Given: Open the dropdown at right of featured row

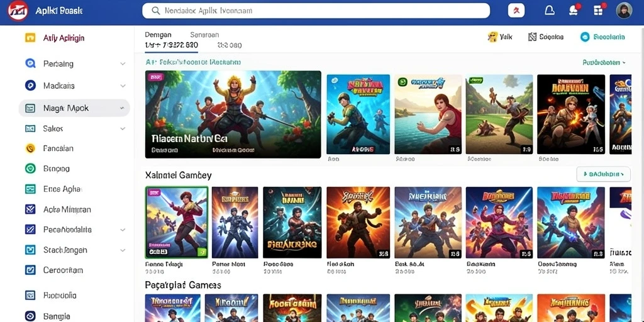Looking at the screenshot, I should [x=604, y=63].
